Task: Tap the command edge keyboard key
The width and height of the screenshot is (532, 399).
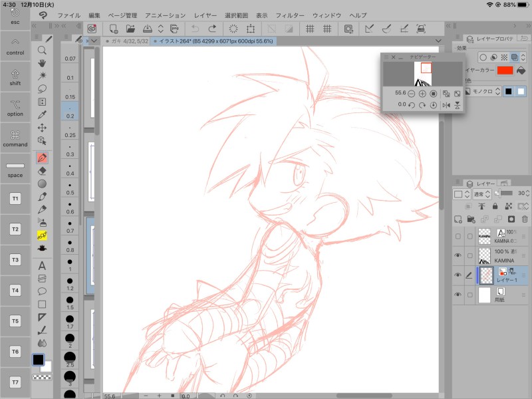Action: pyautogui.click(x=15, y=138)
